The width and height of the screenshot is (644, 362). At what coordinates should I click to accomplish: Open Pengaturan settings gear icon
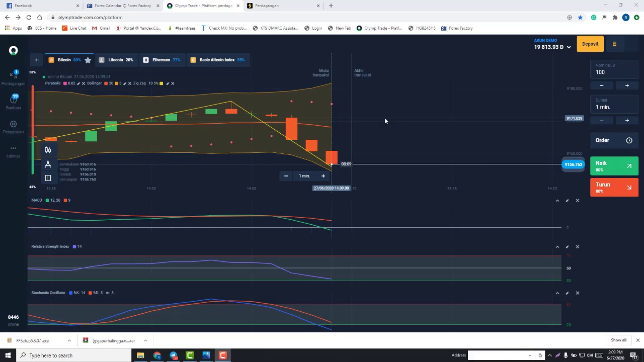(x=14, y=127)
